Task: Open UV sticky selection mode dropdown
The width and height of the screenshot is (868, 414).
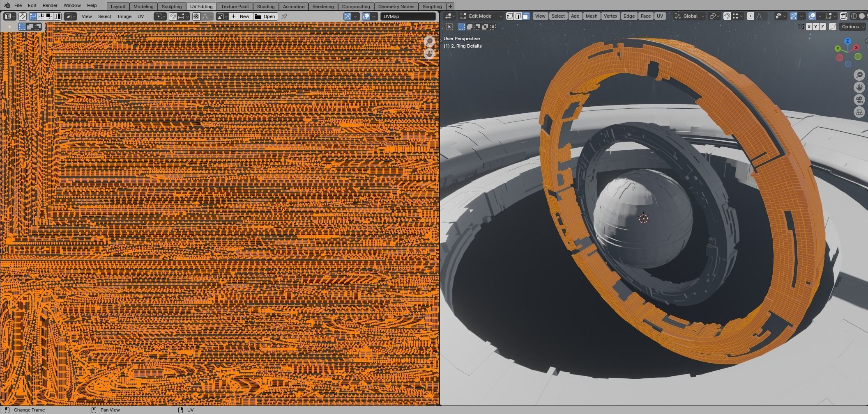Action: [x=70, y=16]
